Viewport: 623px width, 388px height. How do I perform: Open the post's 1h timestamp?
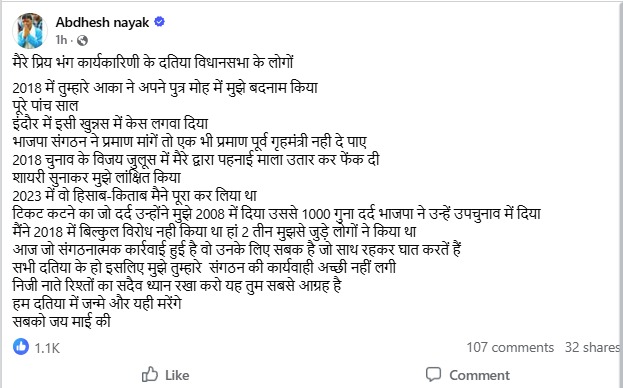click(x=61, y=40)
